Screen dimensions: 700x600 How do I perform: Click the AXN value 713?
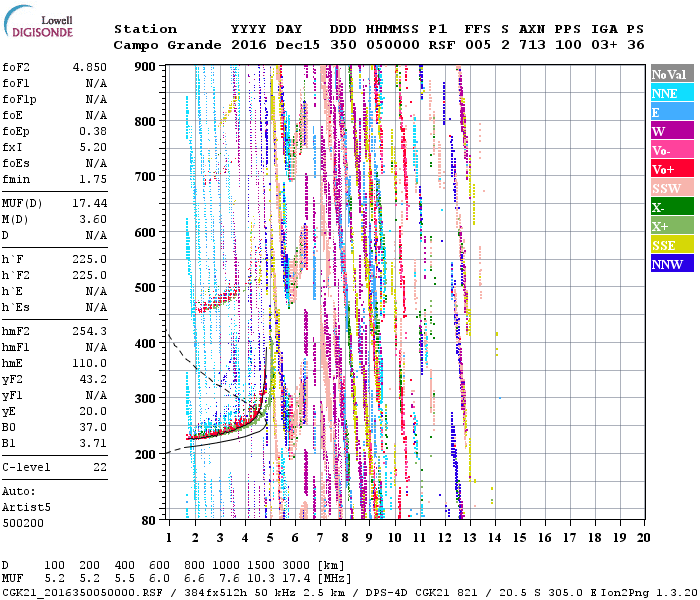(x=532, y=45)
